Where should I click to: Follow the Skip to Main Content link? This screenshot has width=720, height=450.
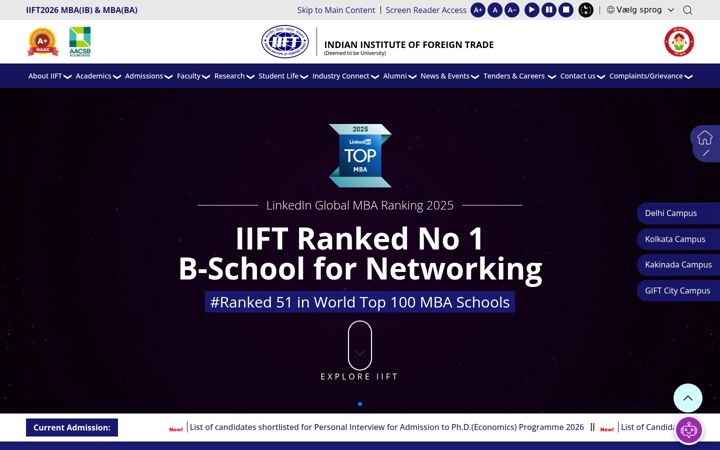pos(336,10)
